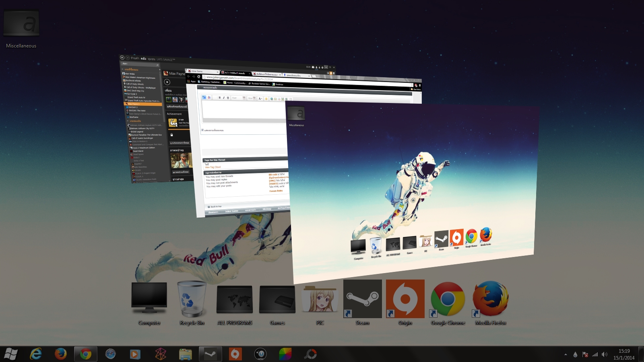Open the network signal tray icon

[595, 355]
